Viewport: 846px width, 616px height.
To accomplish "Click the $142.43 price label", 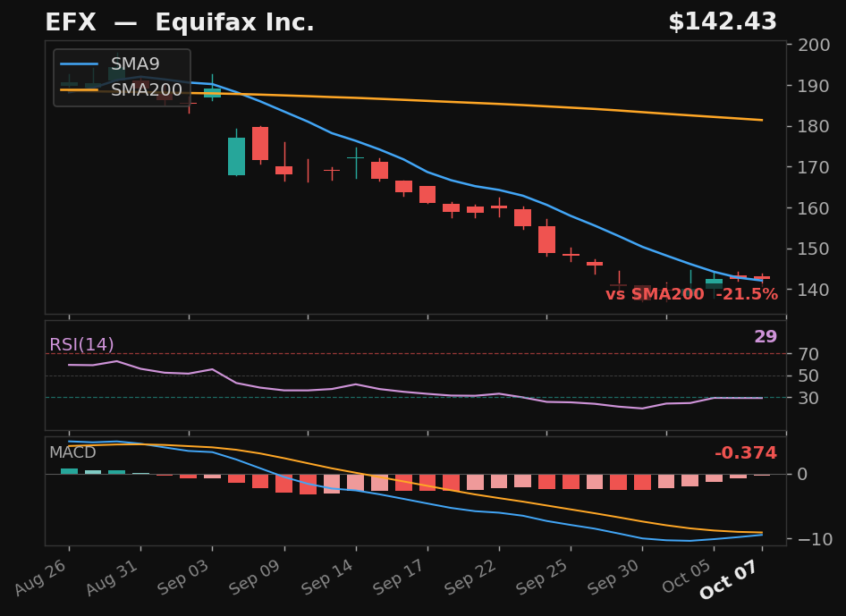I will point(723,22).
